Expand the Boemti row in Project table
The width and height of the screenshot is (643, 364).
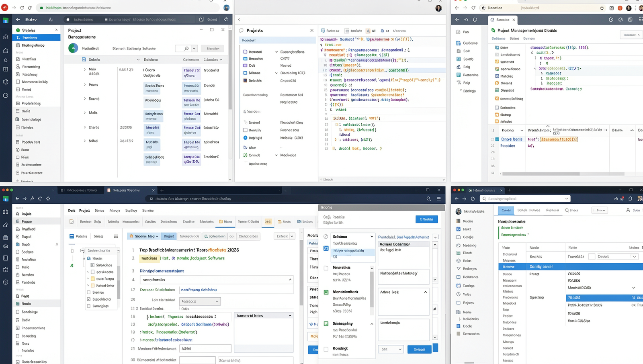click(x=85, y=99)
